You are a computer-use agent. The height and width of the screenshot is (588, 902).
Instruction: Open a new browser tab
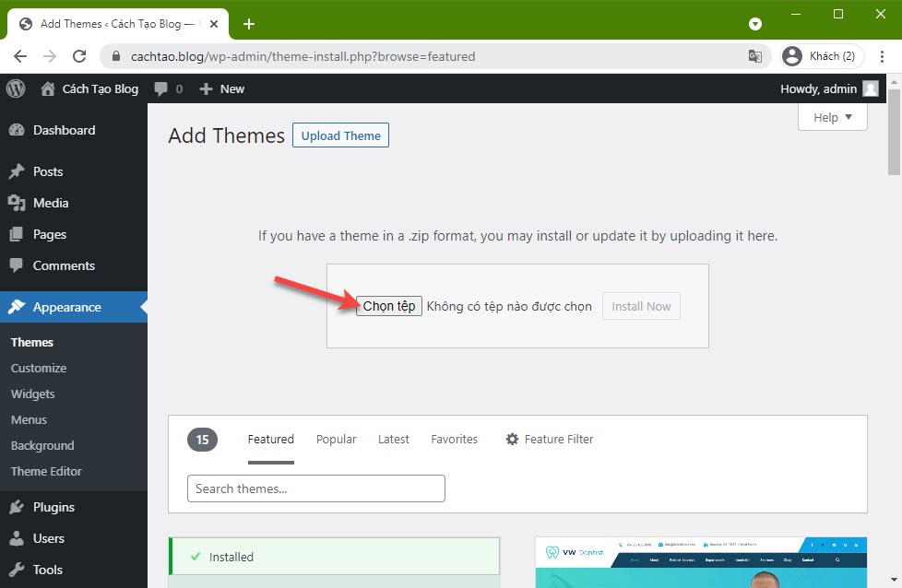coord(248,24)
